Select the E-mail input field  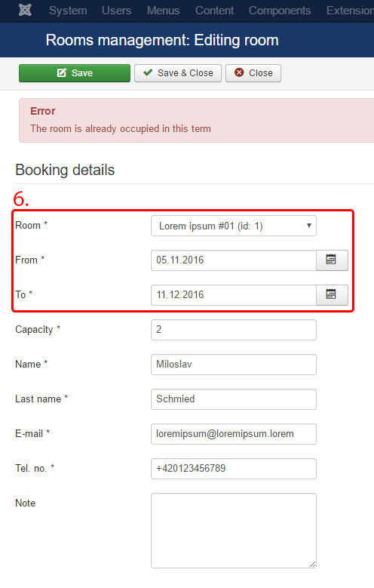[234, 434]
